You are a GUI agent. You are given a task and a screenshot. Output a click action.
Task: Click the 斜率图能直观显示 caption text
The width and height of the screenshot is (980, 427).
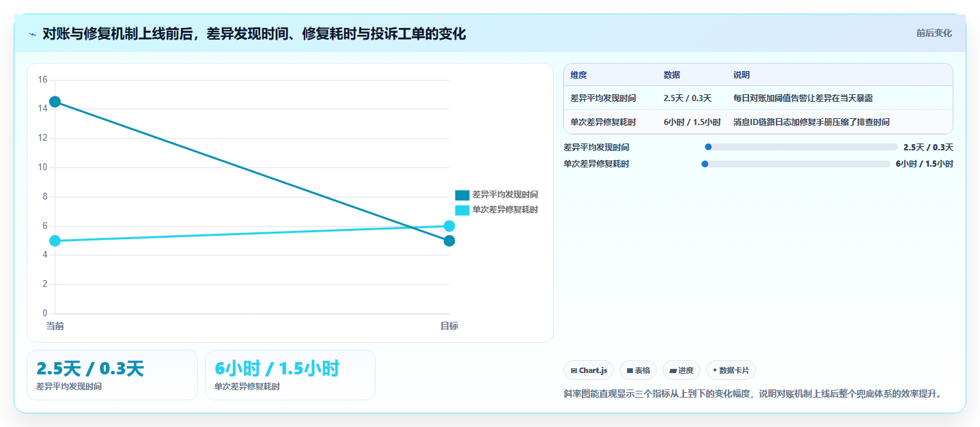pyautogui.click(x=753, y=394)
